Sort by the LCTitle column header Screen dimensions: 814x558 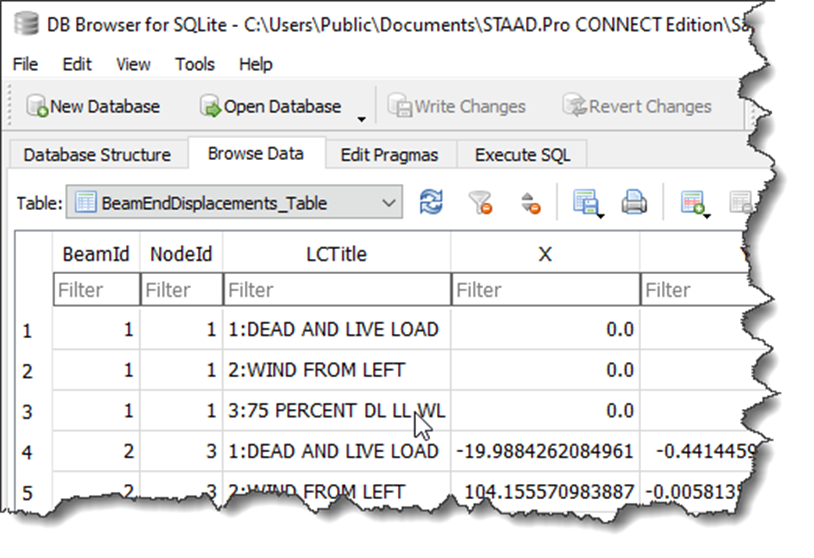(336, 254)
